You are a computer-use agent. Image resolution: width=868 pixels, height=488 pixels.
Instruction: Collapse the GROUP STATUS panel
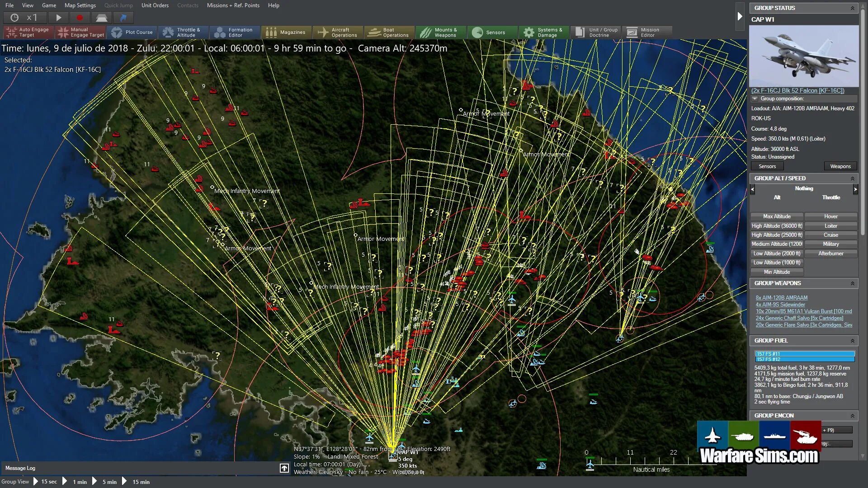(852, 8)
